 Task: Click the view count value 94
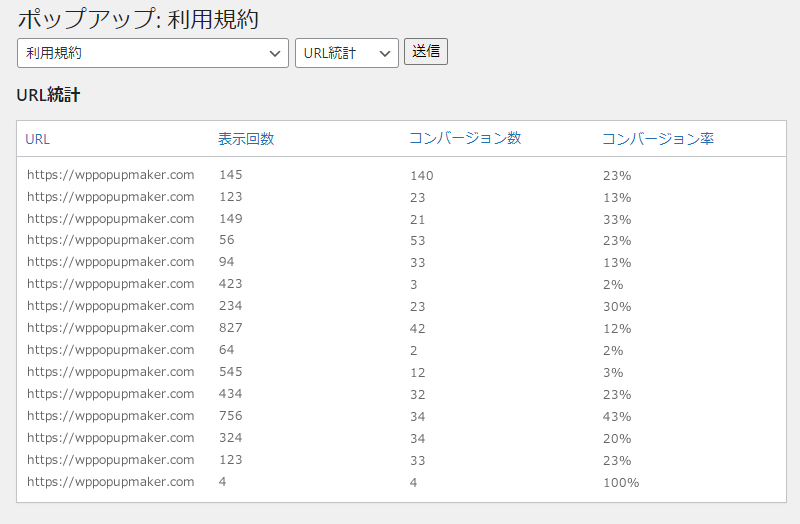(x=227, y=262)
